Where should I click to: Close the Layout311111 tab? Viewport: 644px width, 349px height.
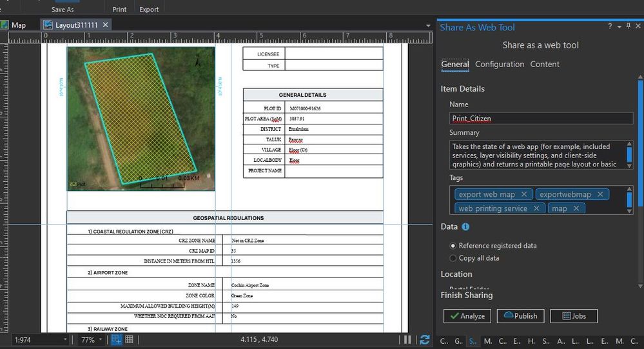(x=105, y=25)
